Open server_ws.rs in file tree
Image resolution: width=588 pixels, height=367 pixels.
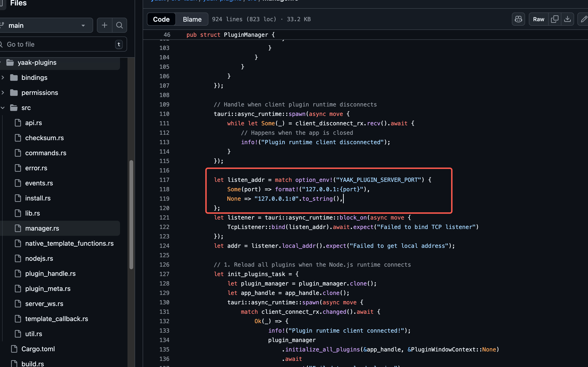[x=44, y=304]
